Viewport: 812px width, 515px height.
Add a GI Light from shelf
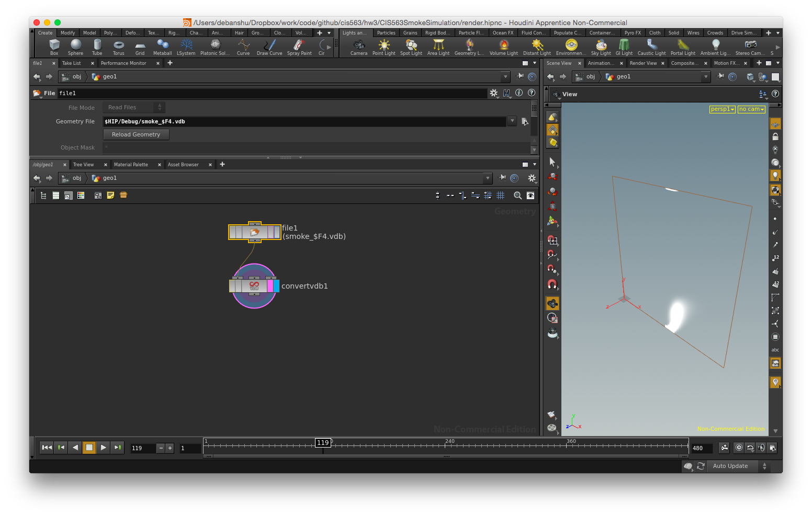(x=624, y=47)
